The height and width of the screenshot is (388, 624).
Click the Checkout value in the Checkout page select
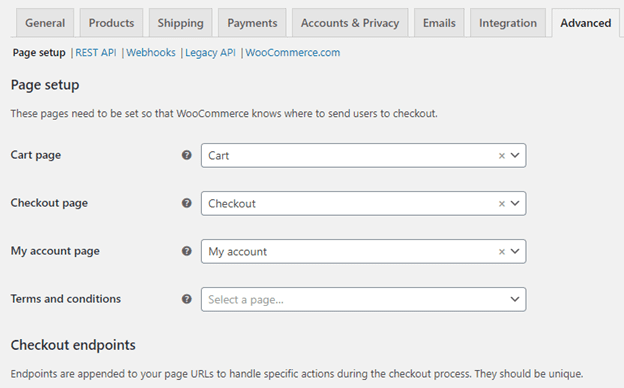(x=232, y=204)
